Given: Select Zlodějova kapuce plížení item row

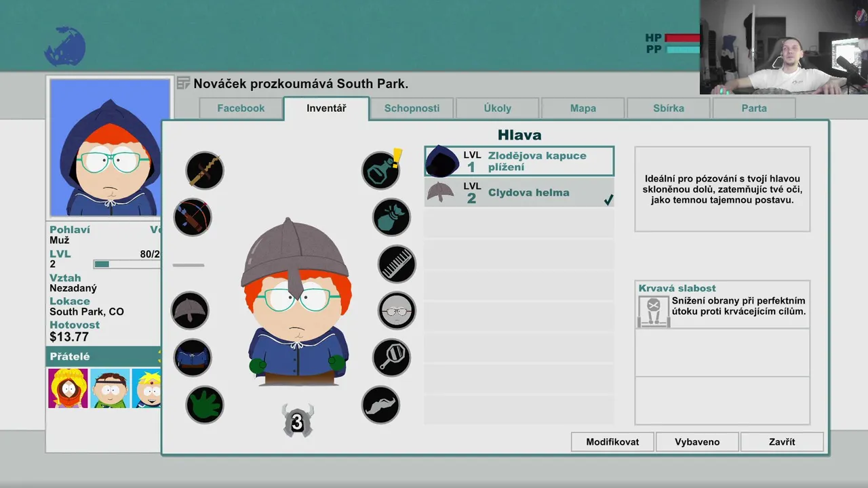Looking at the screenshot, I should coord(519,161).
